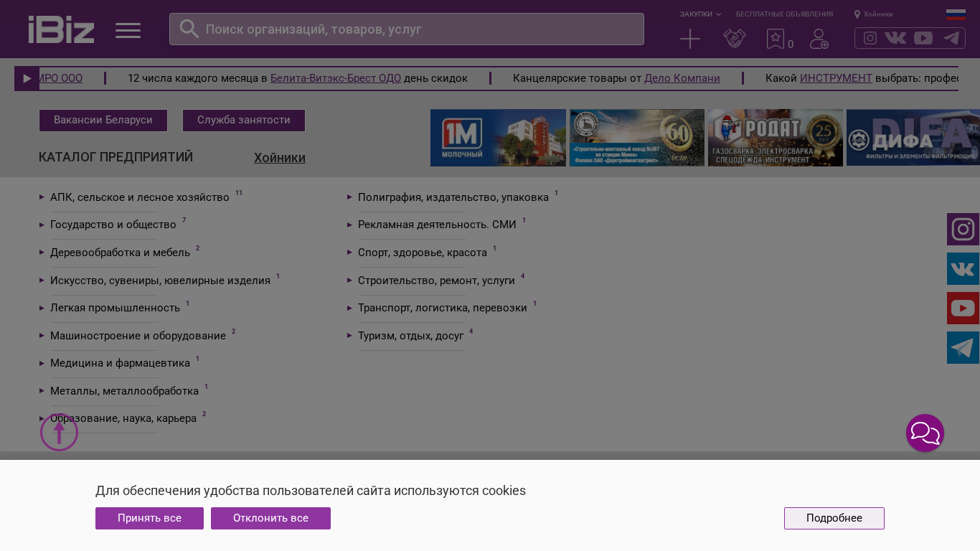Click the user account icon

(x=819, y=39)
